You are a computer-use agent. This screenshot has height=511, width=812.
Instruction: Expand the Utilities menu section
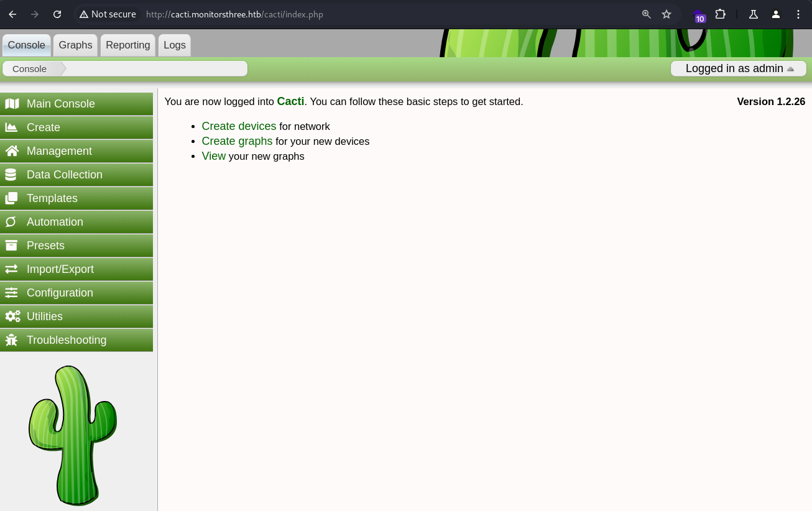(76, 316)
